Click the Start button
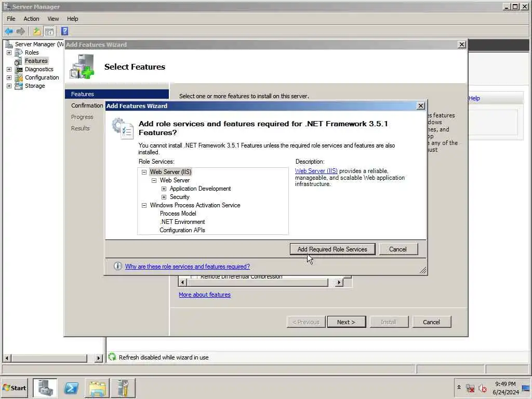This screenshot has height=399, width=532. click(x=14, y=388)
